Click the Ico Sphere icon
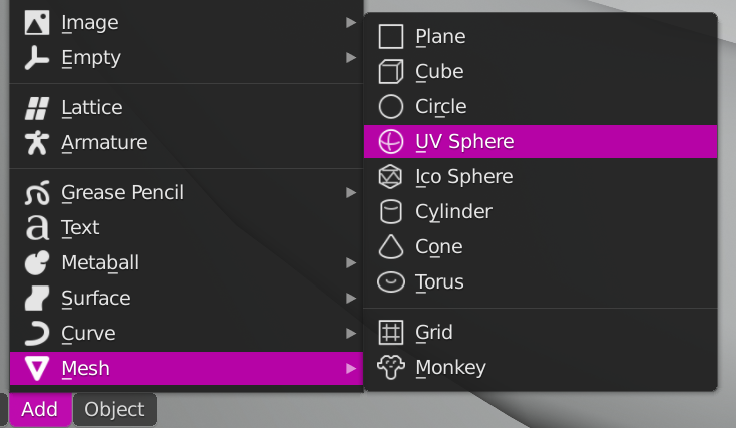The image size is (736, 428). 390,177
